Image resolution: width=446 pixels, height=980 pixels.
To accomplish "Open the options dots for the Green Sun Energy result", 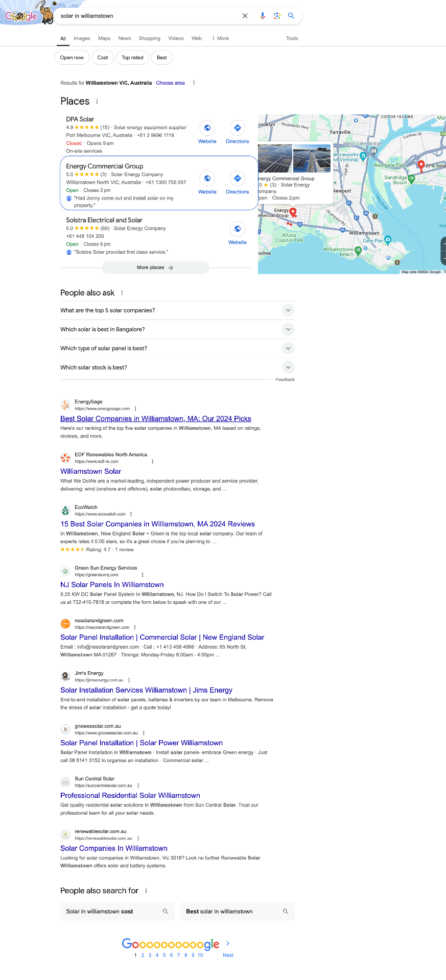I will (142, 575).
